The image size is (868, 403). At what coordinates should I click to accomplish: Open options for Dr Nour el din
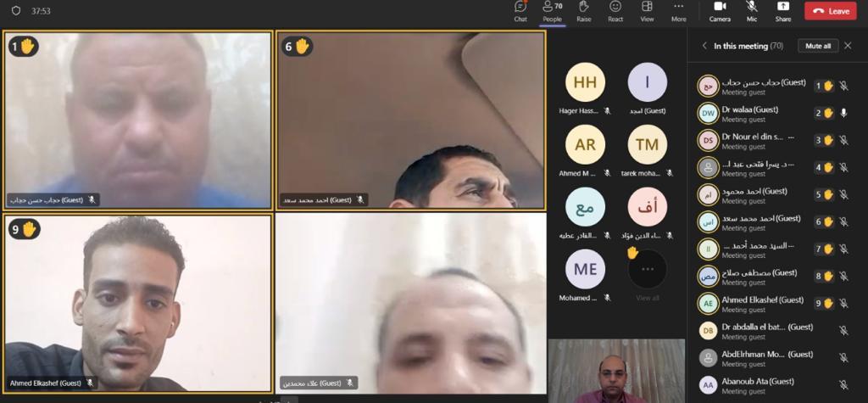791,137
